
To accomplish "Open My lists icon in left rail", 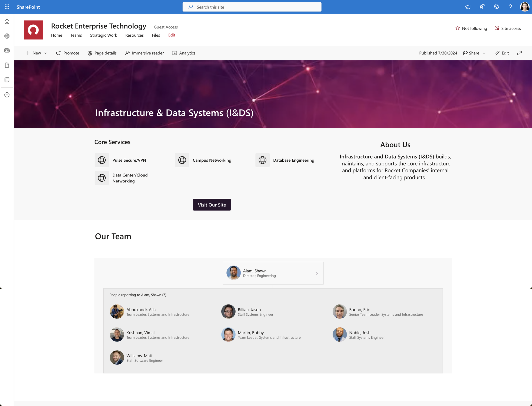I will (x=7, y=80).
